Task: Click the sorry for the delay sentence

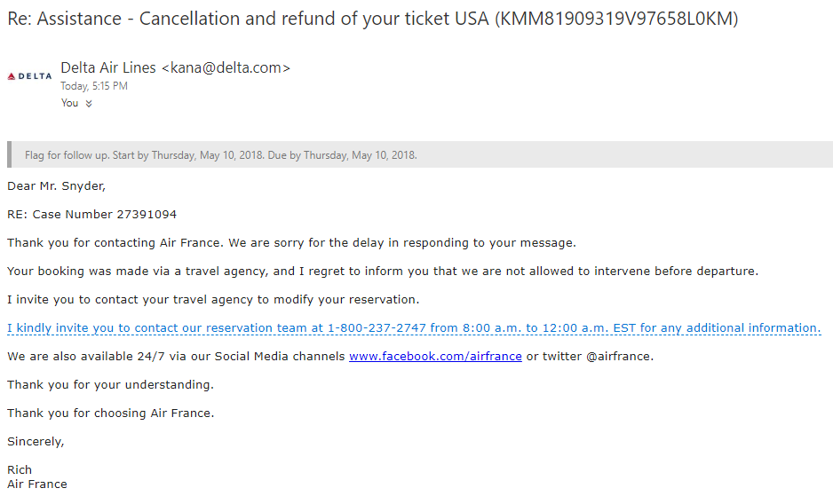Action: pyautogui.click(x=291, y=243)
